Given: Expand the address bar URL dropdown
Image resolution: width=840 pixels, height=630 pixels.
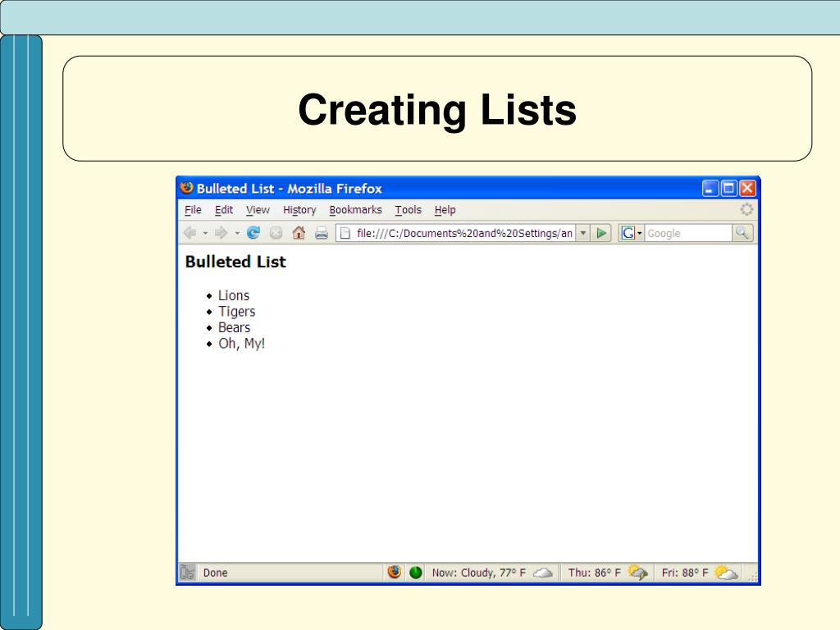Looking at the screenshot, I should 583,233.
